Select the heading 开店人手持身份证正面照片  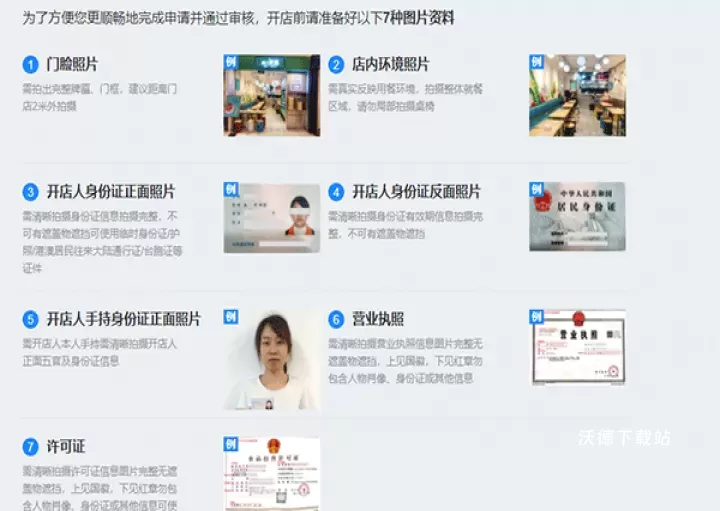pos(124,319)
